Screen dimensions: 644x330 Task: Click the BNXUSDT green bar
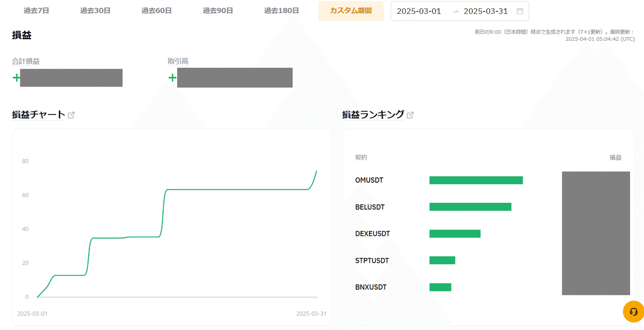[440, 288]
